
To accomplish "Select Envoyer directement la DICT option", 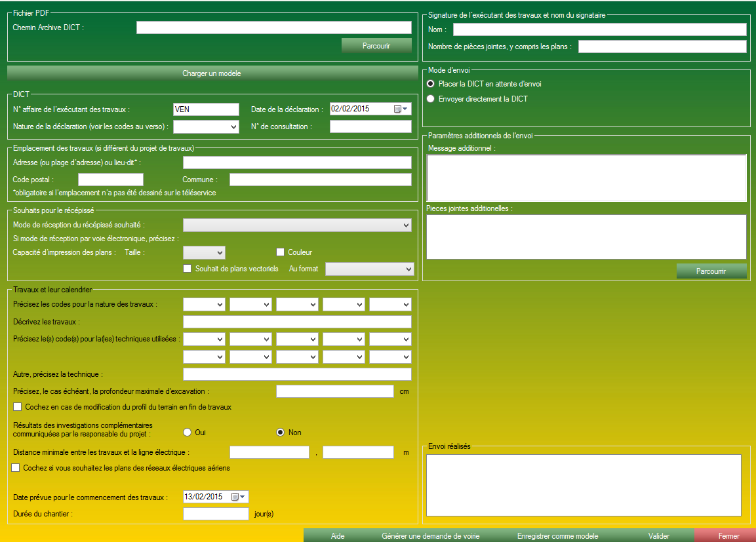I will pos(431,99).
